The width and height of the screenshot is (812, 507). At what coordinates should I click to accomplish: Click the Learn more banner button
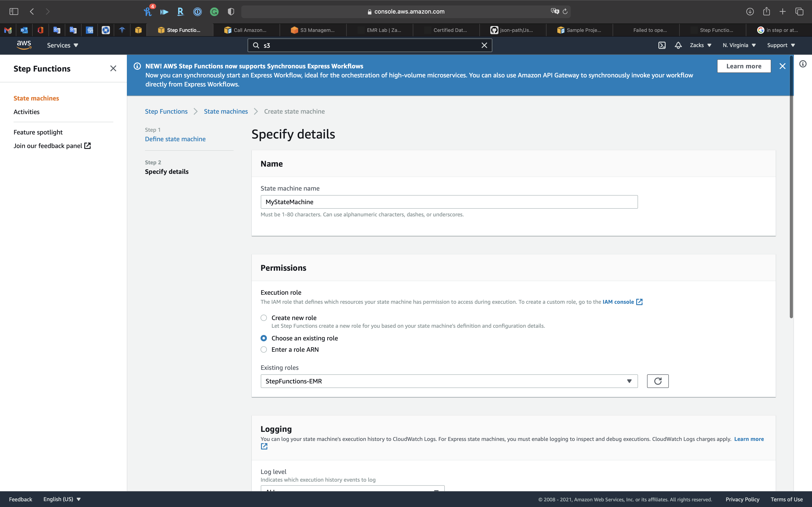(744, 66)
